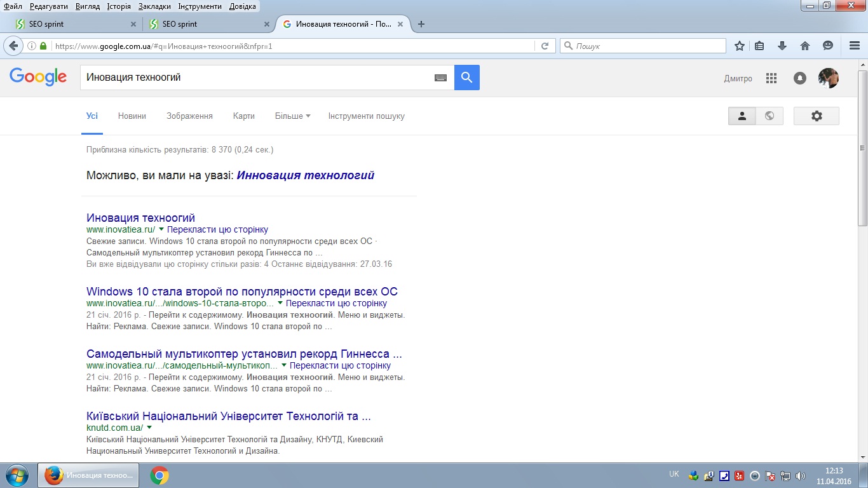Screen dimensions: 868x488
Task: Expand arrow next to самодельный-мультикоп URL
Action: (x=284, y=365)
